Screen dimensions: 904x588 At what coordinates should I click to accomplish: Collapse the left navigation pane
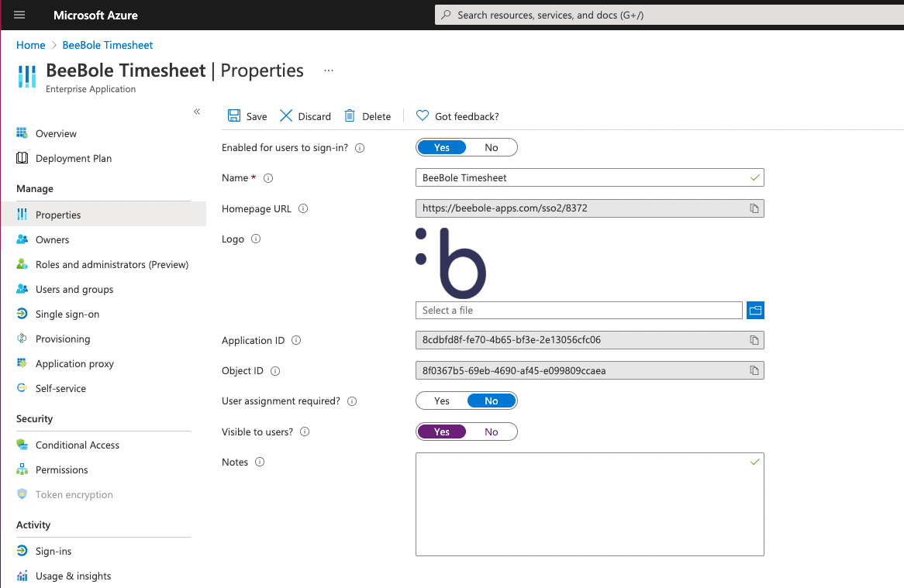click(197, 112)
